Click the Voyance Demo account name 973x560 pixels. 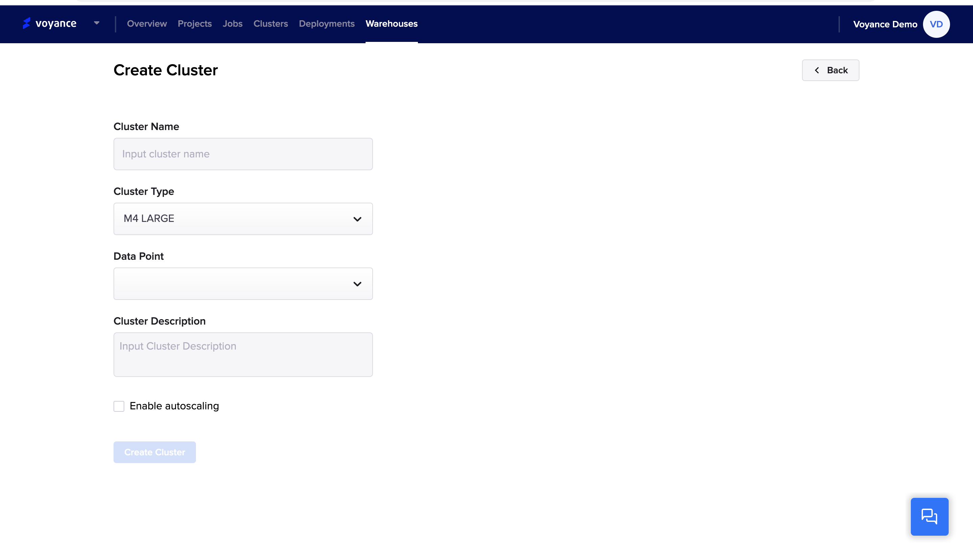point(885,24)
